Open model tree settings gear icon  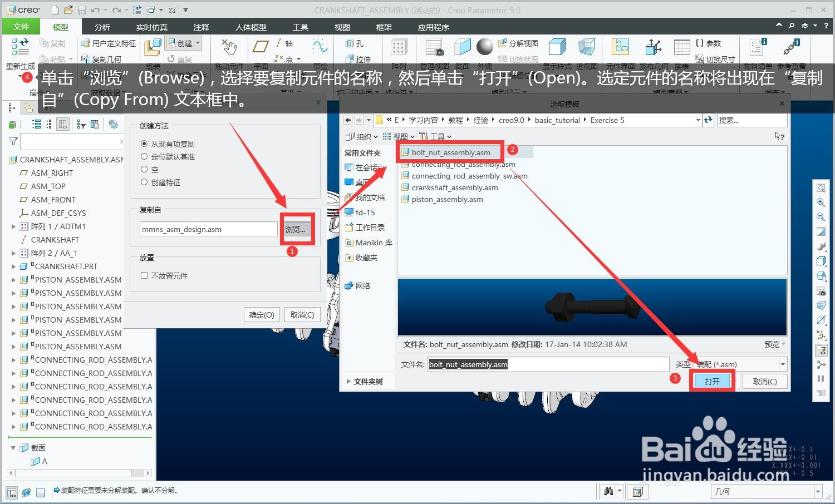pyautogui.click(x=113, y=124)
